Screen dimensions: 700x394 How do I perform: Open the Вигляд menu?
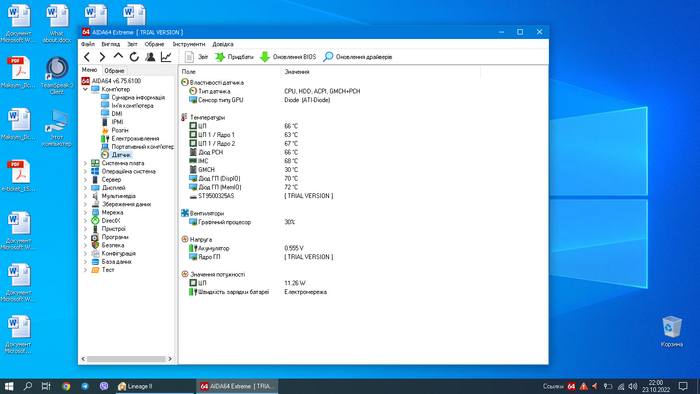click(110, 44)
